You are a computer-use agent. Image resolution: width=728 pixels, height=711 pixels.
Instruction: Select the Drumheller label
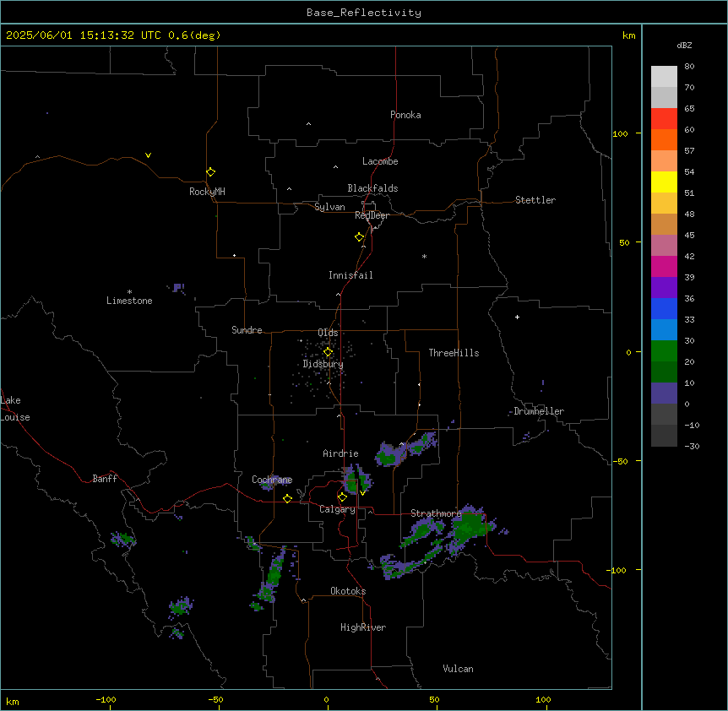point(539,411)
